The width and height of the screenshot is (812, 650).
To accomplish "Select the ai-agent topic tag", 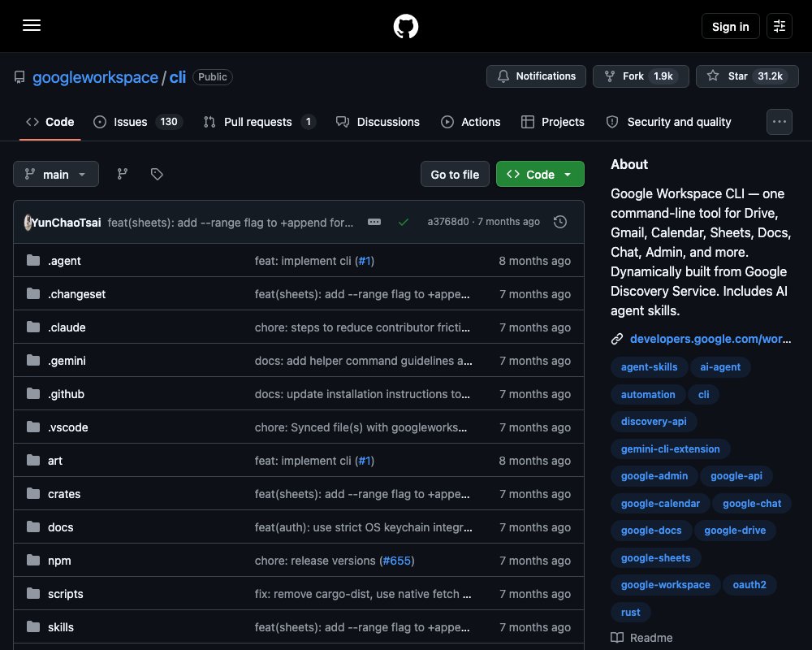I will [x=719, y=367].
